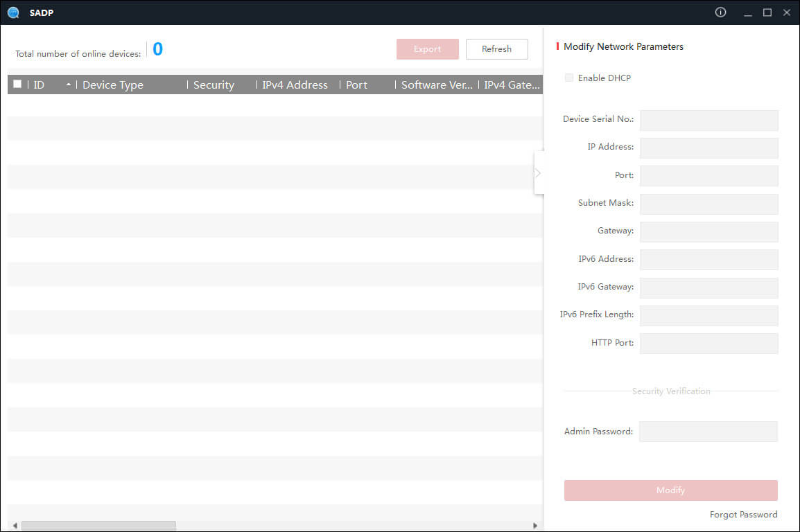Click the Export button

tap(427, 49)
